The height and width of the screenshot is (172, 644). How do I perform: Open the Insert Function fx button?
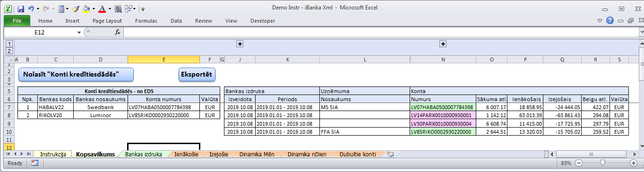tap(118, 32)
